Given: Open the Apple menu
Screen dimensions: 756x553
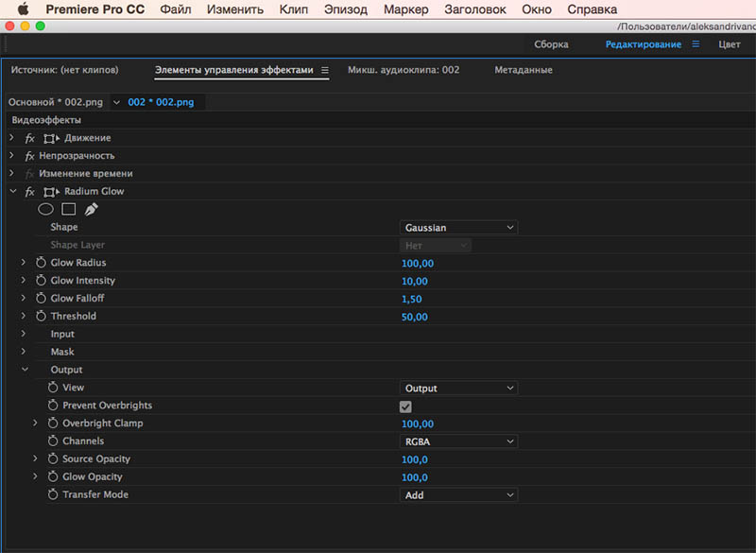Looking at the screenshot, I should (x=23, y=9).
